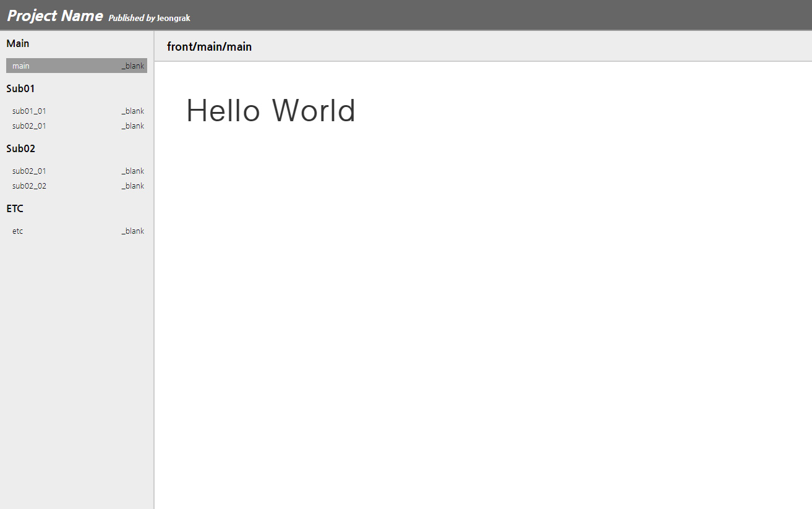Screen dimensions: 812x509
Task: Click the _blank label beside etc
Action: coord(132,231)
